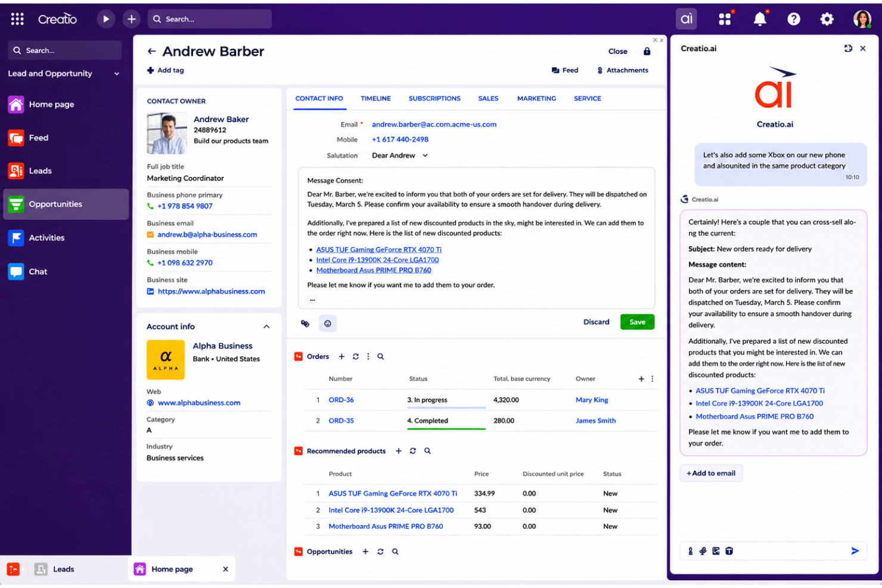The width and height of the screenshot is (882, 588).
Task: Click Add tag
Action: pyautogui.click(x=166, y=70)
